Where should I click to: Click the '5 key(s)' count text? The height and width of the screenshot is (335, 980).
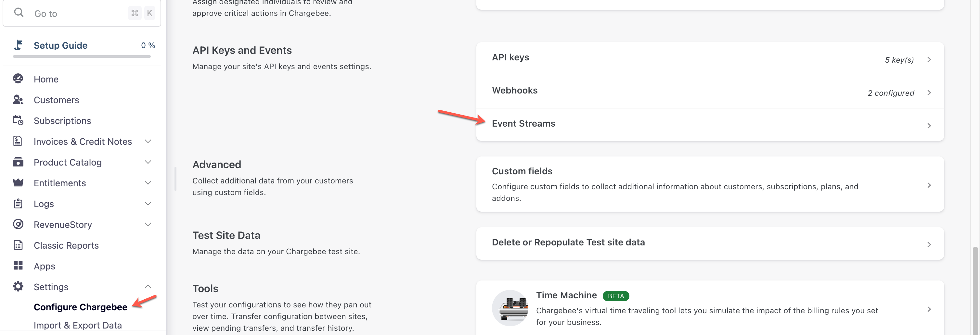(899, 60)
